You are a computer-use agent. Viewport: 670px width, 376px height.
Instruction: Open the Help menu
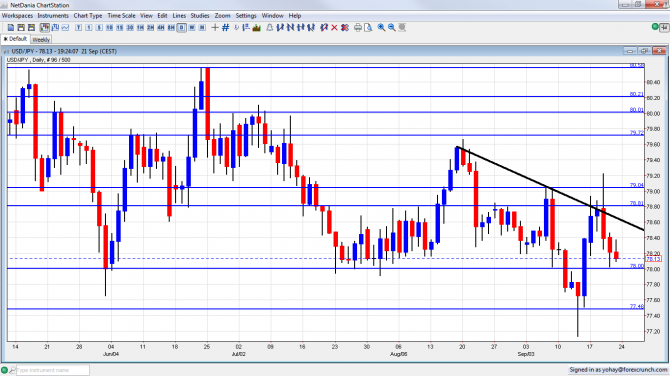[295, 16]
